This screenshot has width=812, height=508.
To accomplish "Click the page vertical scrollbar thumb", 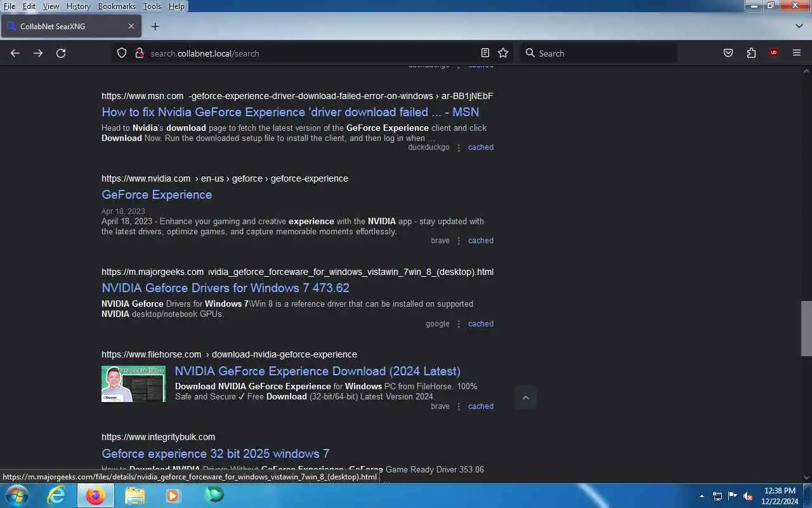I will [806, 328].
